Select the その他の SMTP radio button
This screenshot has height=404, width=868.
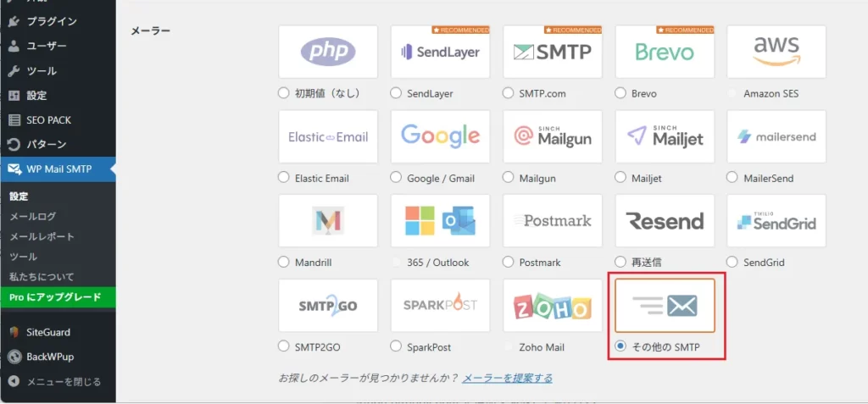[x=620, y=346]
